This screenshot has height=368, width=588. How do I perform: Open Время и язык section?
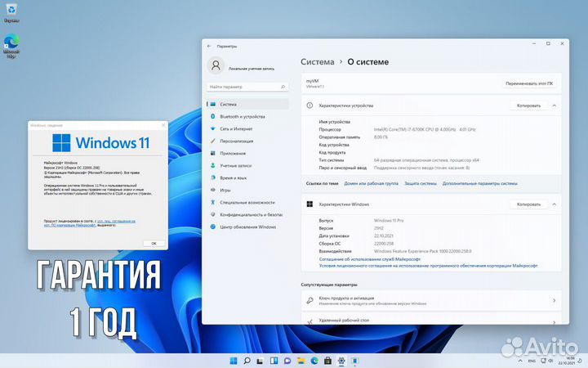coord(247,177)
